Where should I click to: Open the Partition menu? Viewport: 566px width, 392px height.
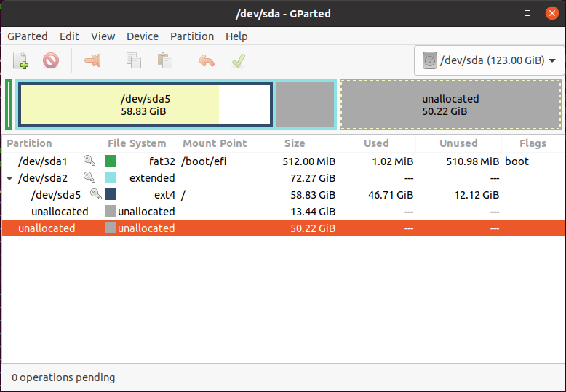tap(192, 36)
